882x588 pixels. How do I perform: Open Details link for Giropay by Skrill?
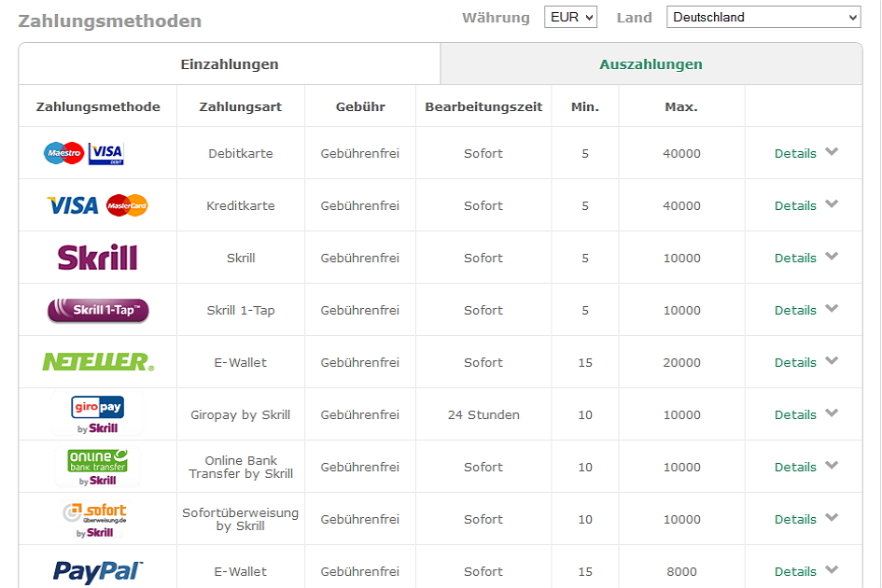click(795, 415)
